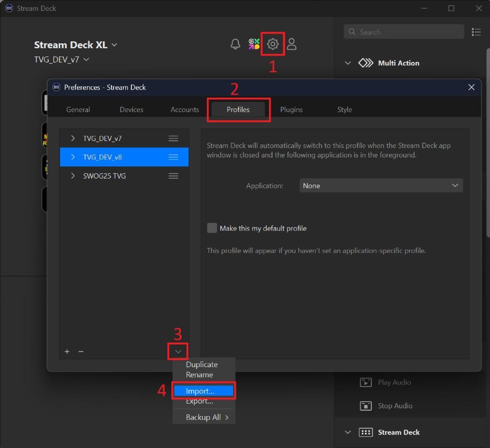Switch to the General tab
The width and height of the screenshot is (490, 448).
coord(78,110)
